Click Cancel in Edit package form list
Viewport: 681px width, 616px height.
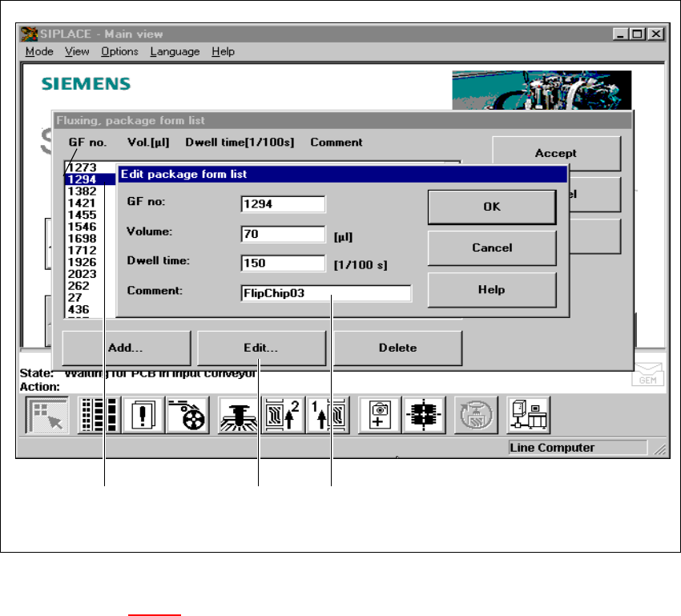(x=492, y=248)
